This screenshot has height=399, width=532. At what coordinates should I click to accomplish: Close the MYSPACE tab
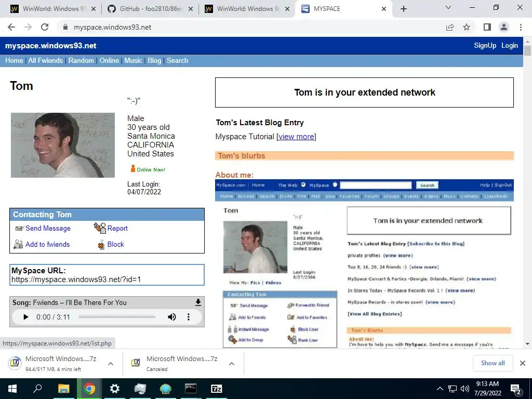pos(384,9)
